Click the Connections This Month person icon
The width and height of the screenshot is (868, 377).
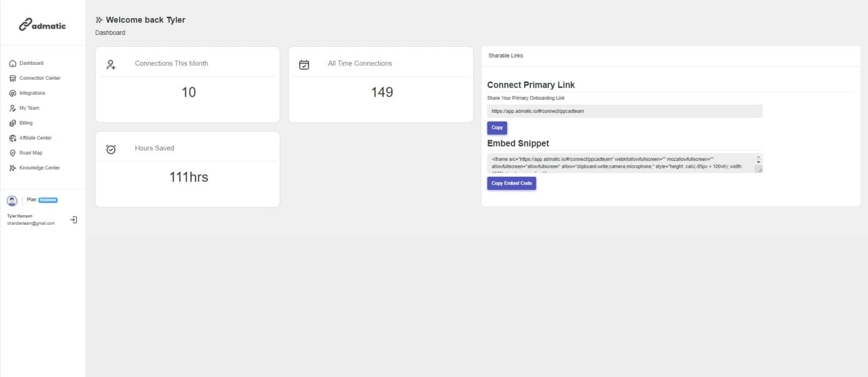(x=111, y=64)
